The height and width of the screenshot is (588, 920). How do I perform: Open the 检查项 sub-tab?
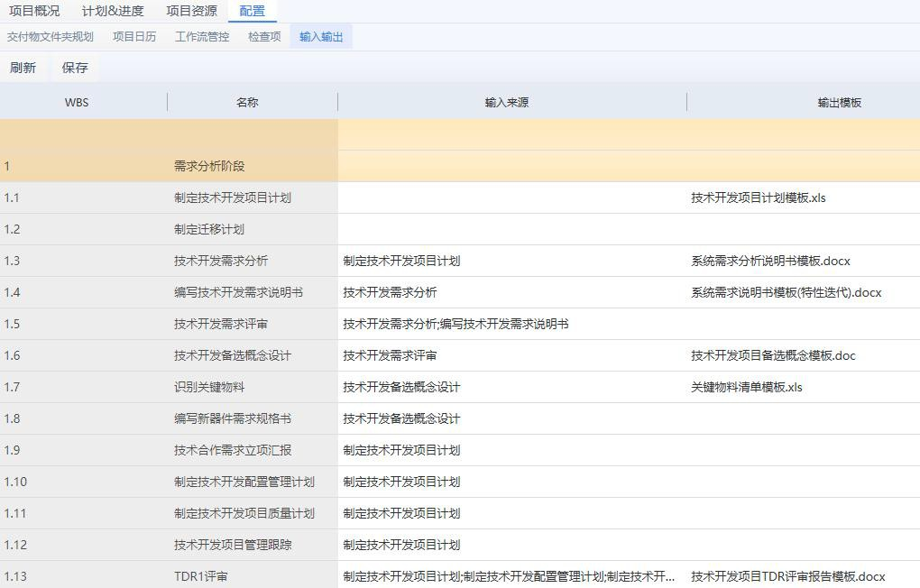click(x=264, y=37)
